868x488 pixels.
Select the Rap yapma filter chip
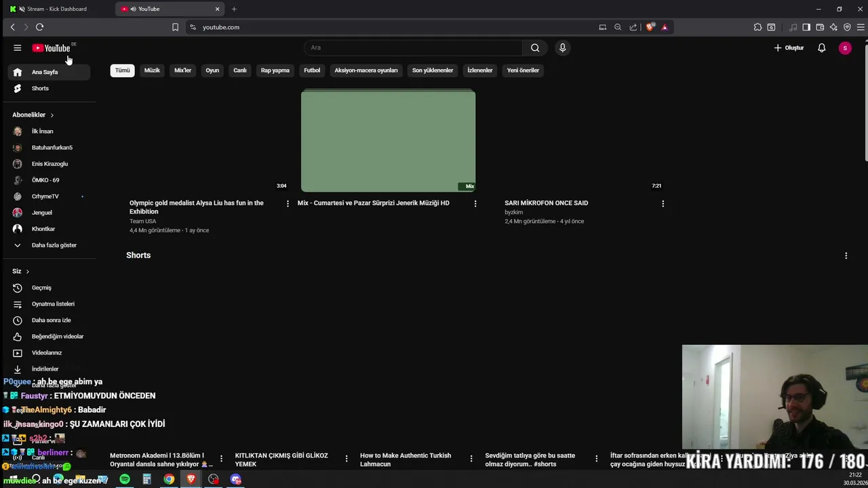[x=275, y=70]
